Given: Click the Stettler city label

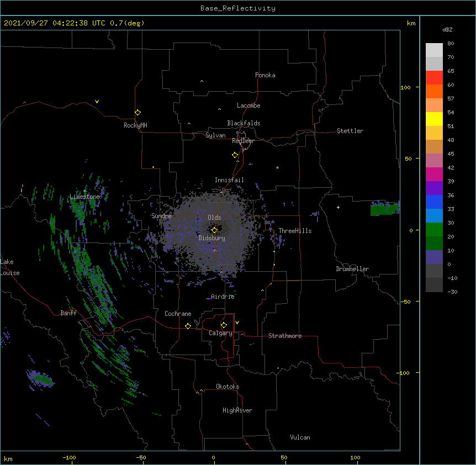Looking at the screenshot, I should click(350, 131).
